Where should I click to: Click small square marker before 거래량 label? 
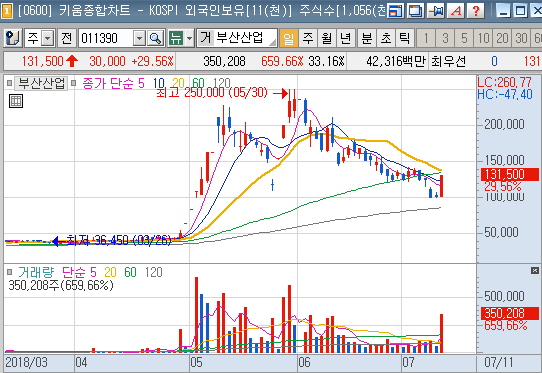9,272
